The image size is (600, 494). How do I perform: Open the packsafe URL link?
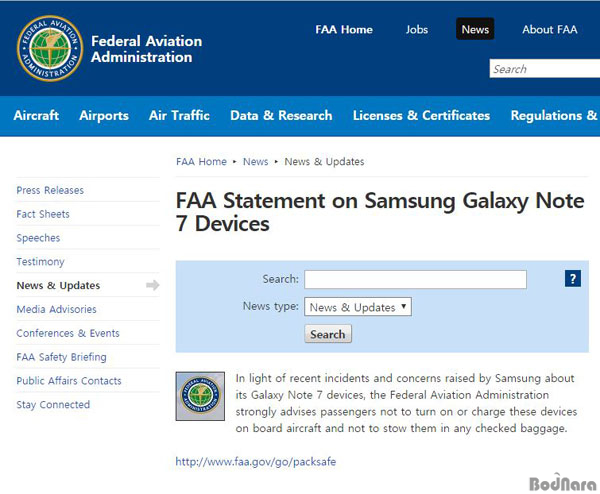[256, 461]
